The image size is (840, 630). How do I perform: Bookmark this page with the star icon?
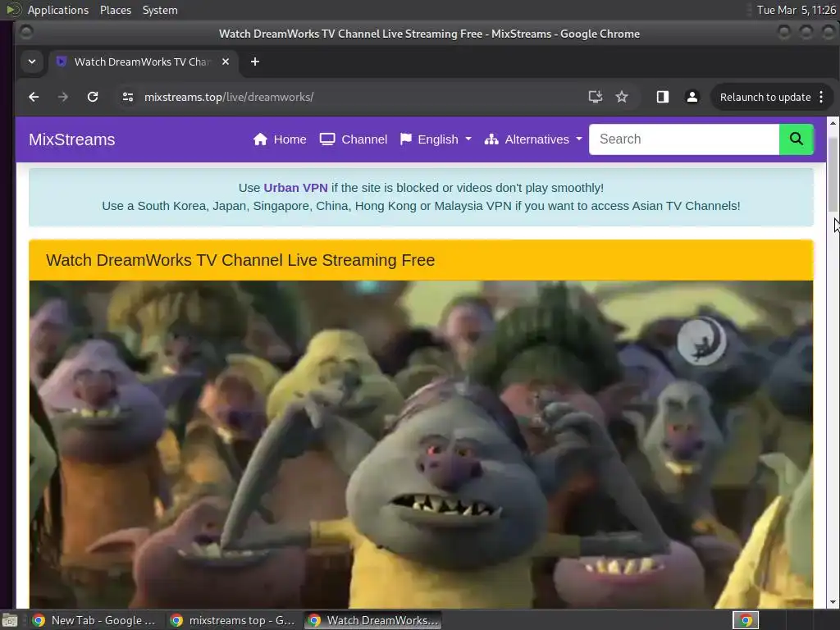click(x=622, y=97)
